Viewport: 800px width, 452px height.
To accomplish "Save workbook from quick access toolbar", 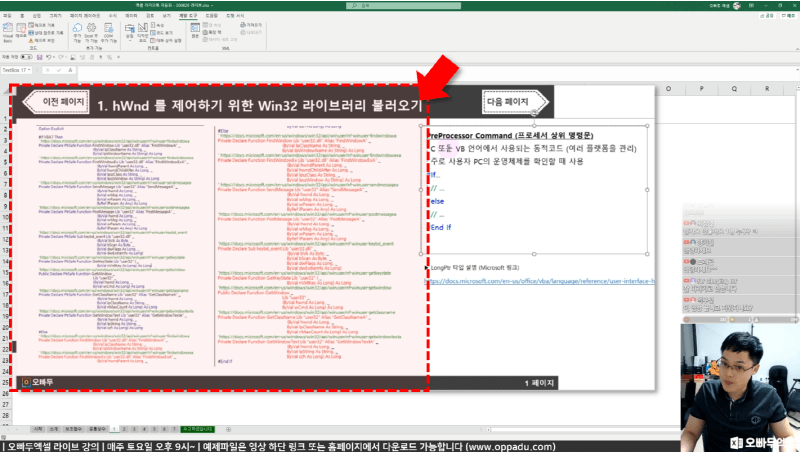I will click(39, 57).
